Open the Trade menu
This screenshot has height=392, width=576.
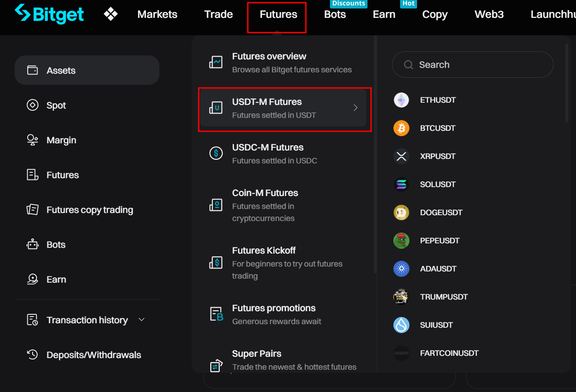click(219, 14)
